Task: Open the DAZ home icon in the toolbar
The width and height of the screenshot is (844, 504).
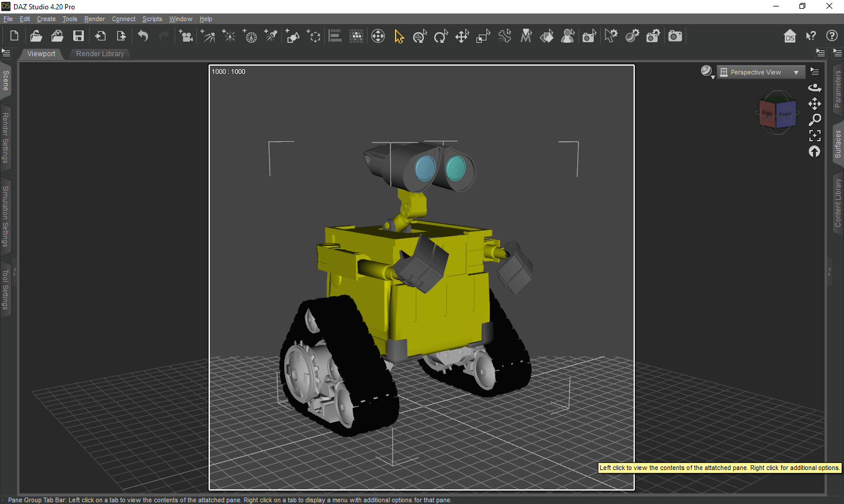Action: 790,36
